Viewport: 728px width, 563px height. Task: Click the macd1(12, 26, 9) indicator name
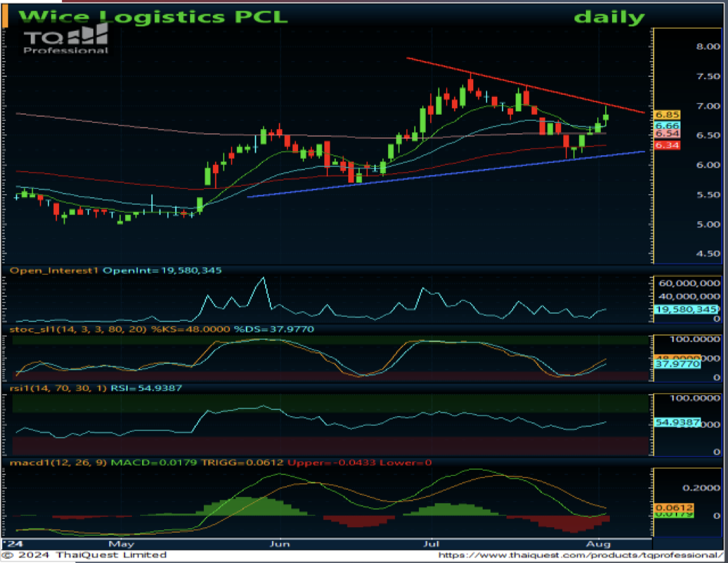click(x=58, y=463)
